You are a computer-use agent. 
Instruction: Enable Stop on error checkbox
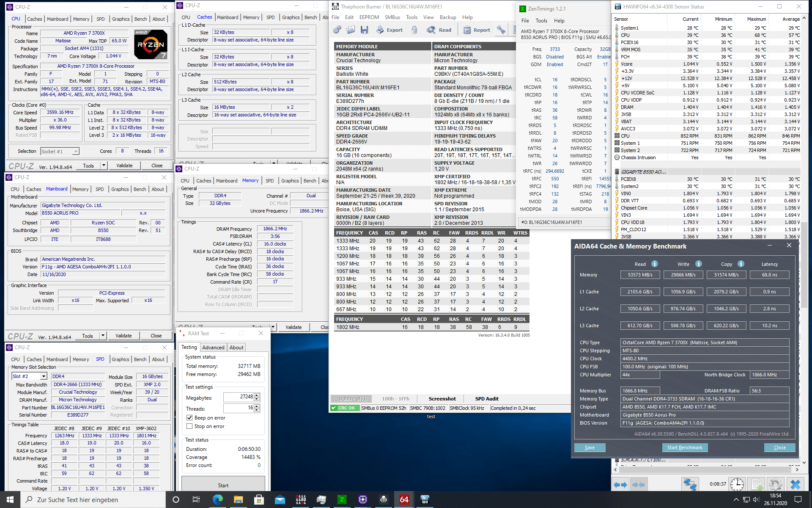pos(189,426)
